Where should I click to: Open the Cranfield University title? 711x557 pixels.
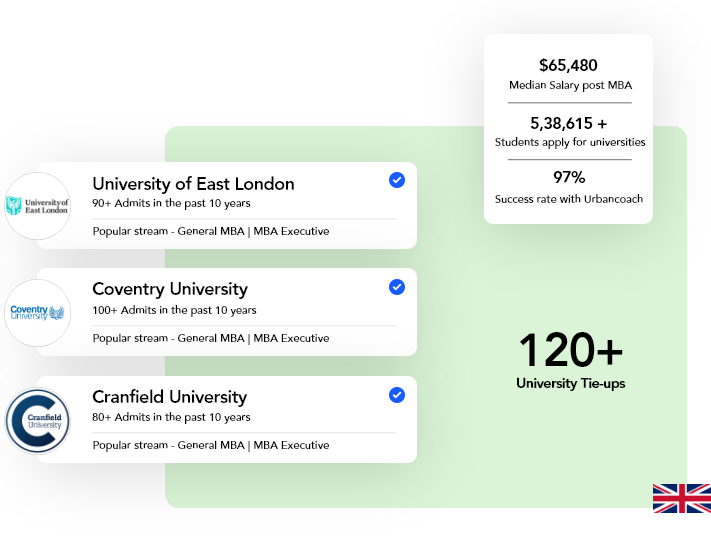pyautogui.click(x=169, y=397)
